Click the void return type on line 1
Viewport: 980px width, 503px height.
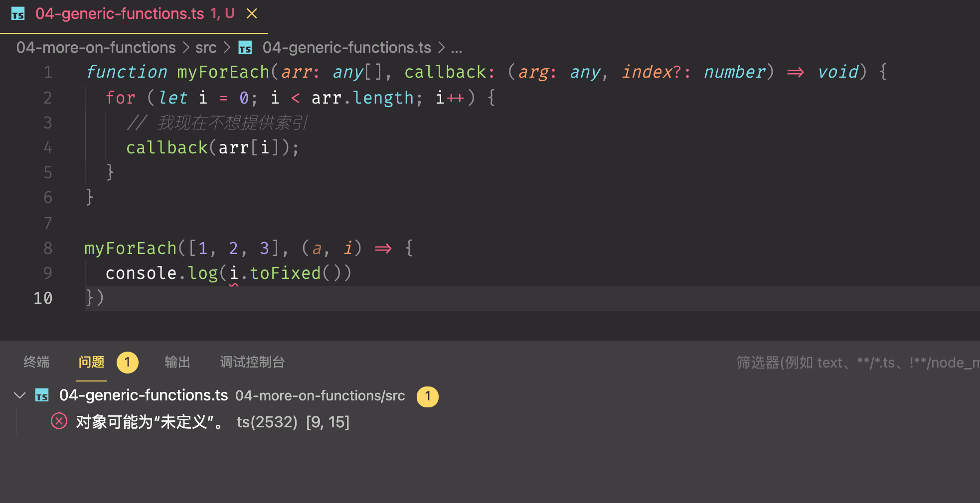838,72
